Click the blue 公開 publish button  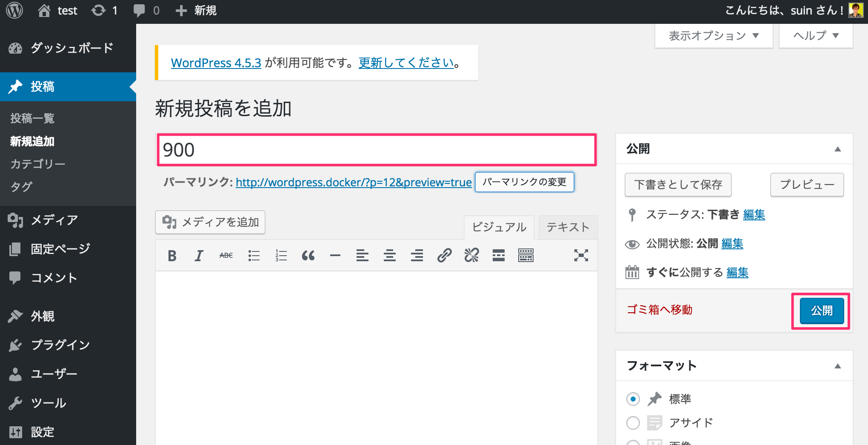[x=822, y=311]
